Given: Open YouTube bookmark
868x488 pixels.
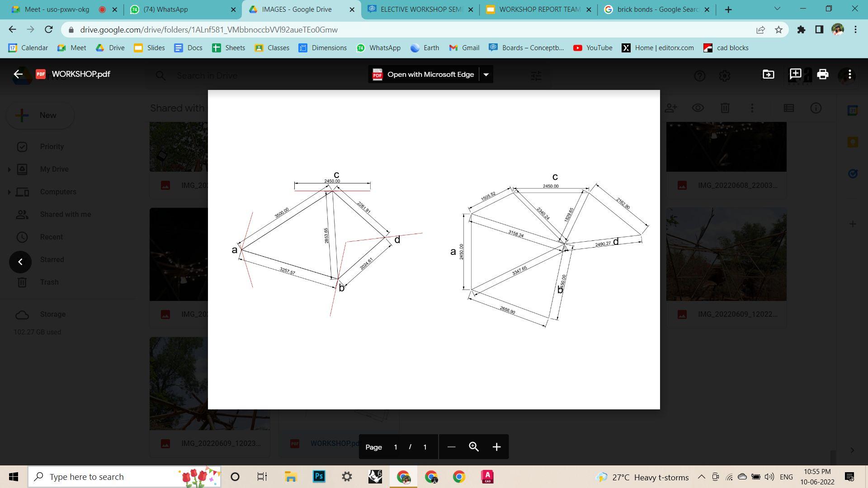Looking at the screenshot, I should coord(593,48).
